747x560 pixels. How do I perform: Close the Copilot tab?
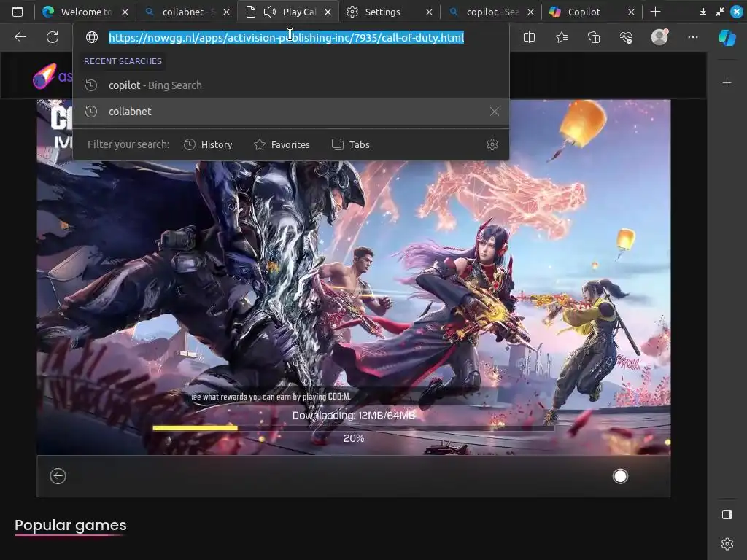tap(631, 12)
